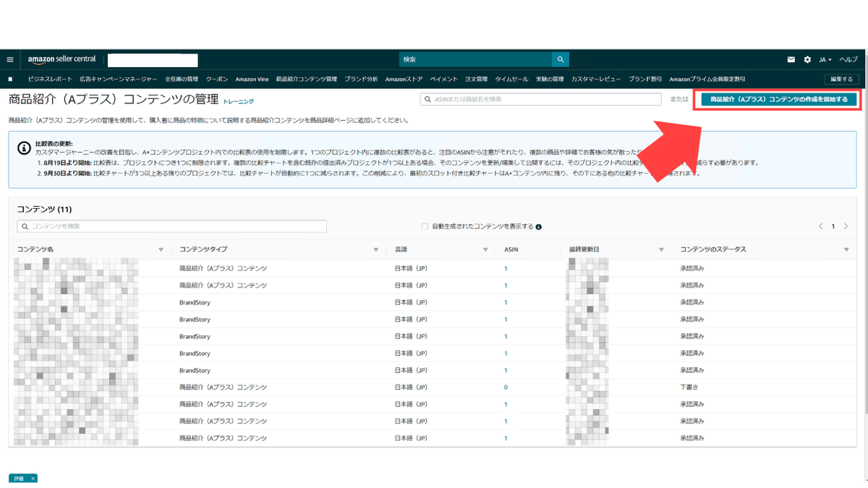868x488 pixels.
Task: Click the 評価 feedback button
Action: tap(18, 479)
